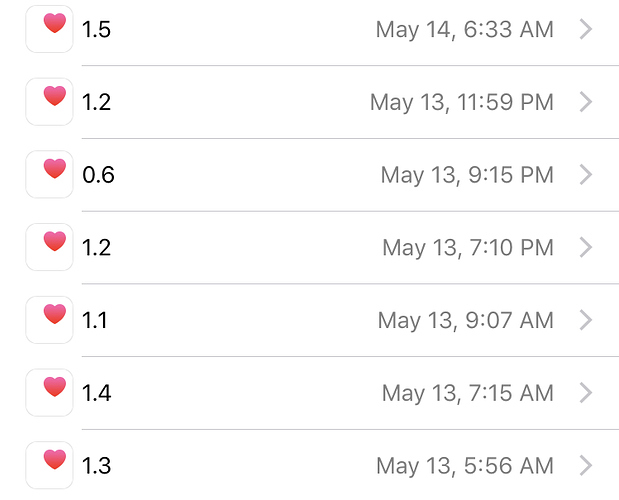Viewport: 619px width, 500px height.
Task: Open the May 13, 5:56 AM timestamp
Action: [x=465, y=466]
